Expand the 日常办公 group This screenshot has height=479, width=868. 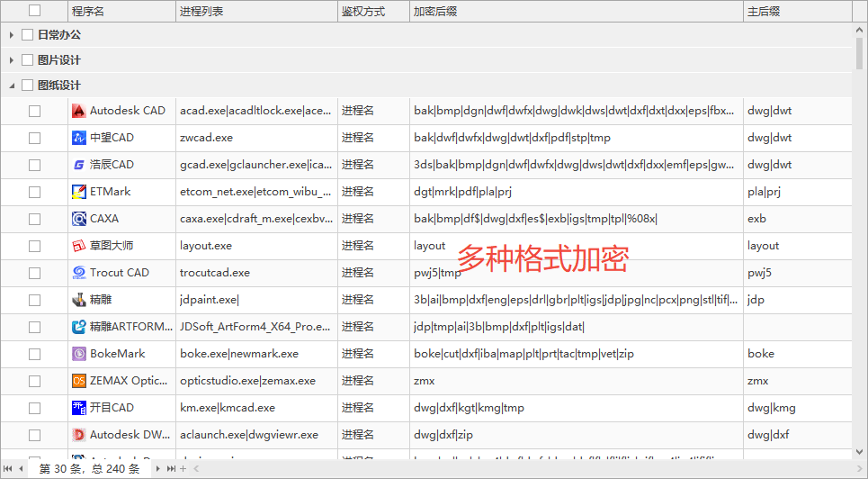tap(12, 35)
